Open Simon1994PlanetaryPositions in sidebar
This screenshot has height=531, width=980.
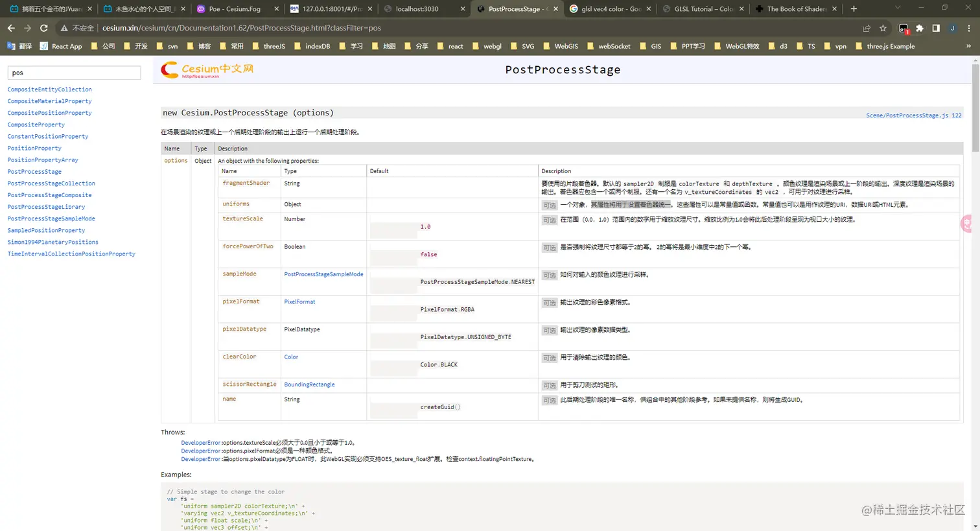pyautogui.click(x=52, y=242)
